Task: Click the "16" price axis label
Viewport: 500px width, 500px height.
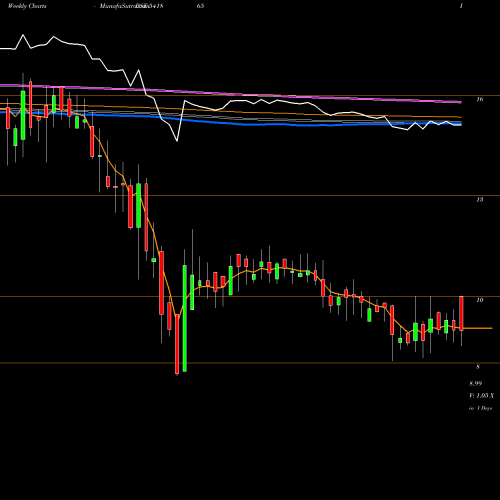Action: (480, 99)
